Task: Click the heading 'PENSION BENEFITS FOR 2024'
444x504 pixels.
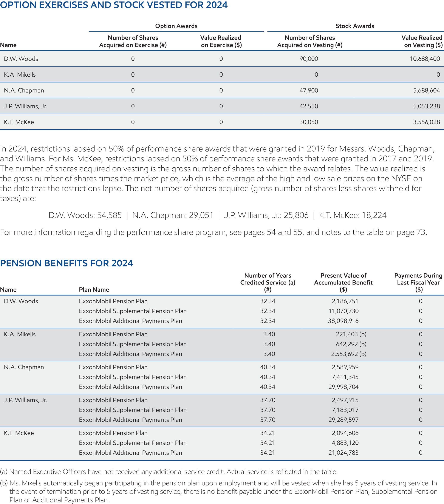Action: 67,263
